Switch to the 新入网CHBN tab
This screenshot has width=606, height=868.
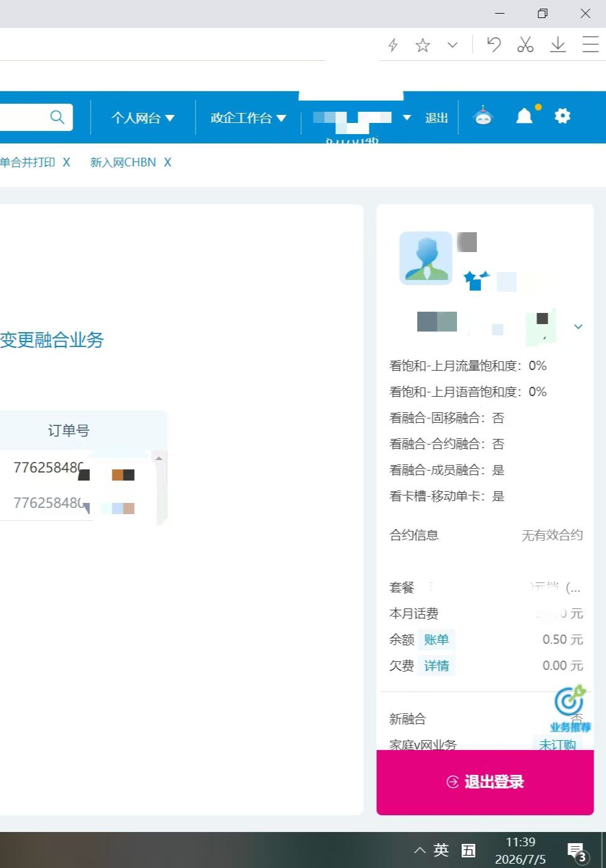123,162
